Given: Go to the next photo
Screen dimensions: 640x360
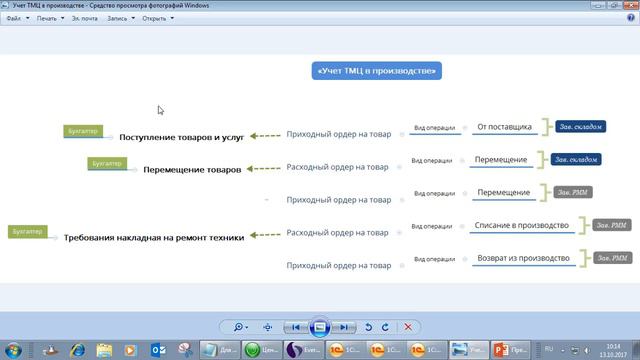Looking at the screenshot, I should [344, 327].
